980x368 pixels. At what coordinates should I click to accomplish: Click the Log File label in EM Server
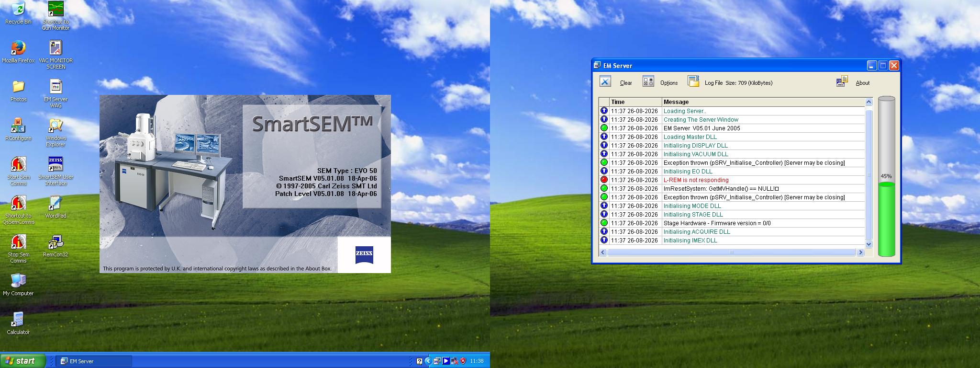click(713, 83)
